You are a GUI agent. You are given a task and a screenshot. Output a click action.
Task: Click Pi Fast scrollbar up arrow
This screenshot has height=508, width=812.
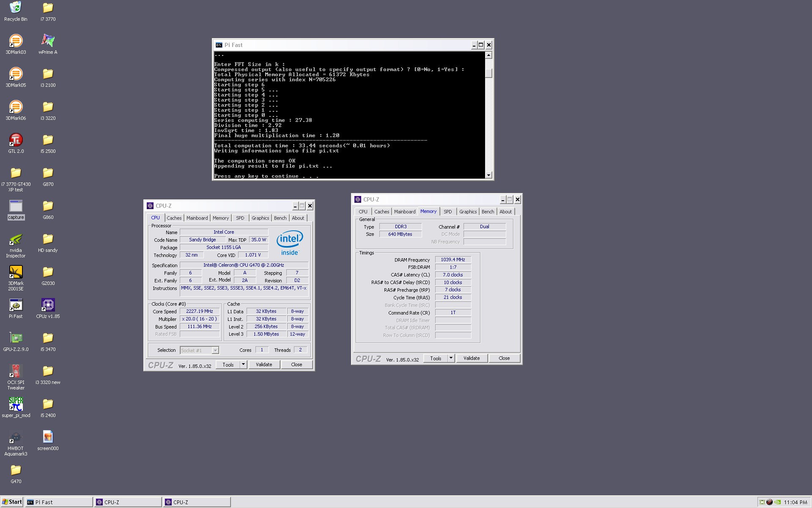(x=488, y=55)
